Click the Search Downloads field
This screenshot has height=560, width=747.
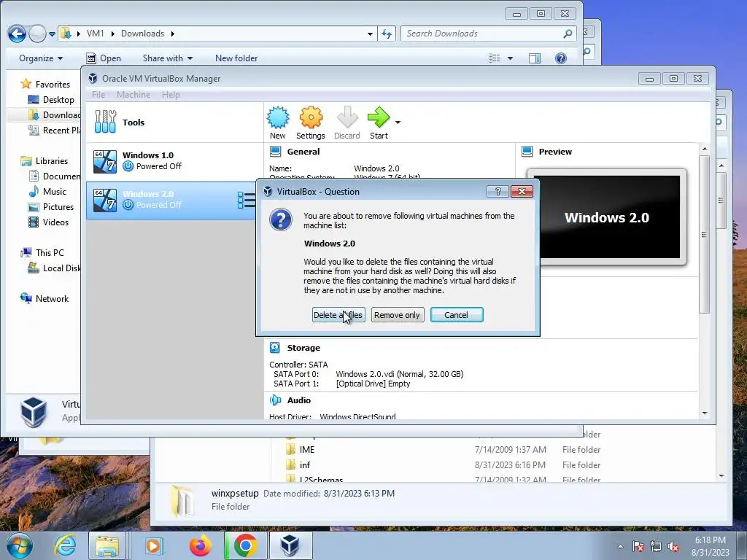click(x=488, y=34)
